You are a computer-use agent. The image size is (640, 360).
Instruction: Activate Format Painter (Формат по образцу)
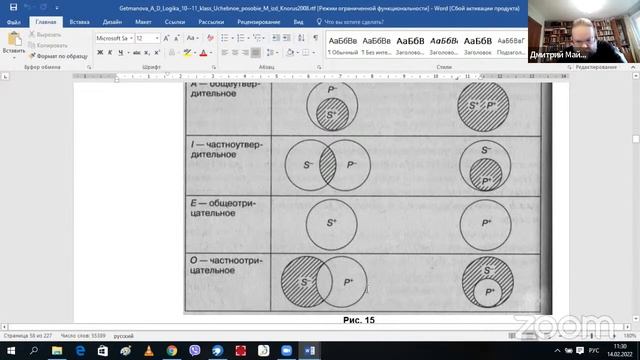58,56
